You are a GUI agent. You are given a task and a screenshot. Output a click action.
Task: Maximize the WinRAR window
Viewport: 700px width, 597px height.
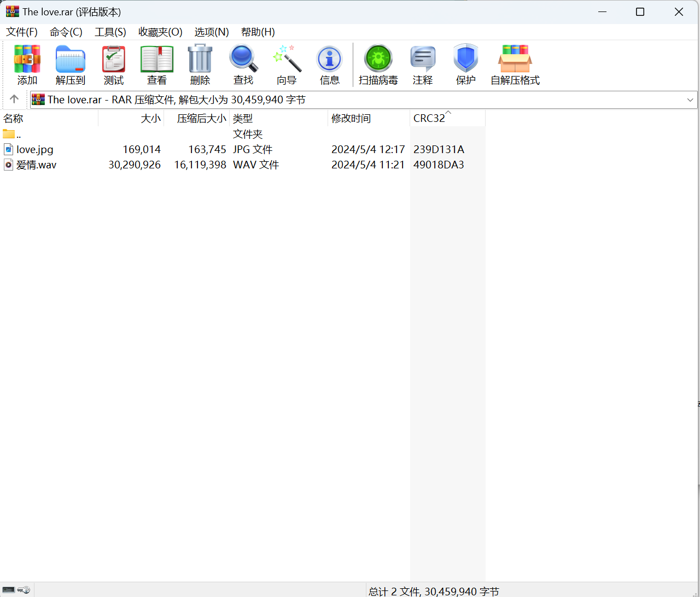(x=640, y=11)
